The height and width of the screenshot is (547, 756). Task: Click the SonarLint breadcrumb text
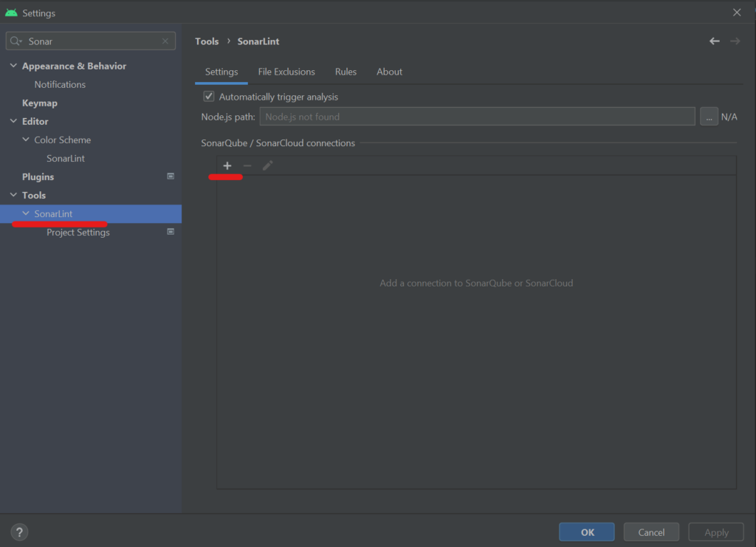[x=258, y=41]
